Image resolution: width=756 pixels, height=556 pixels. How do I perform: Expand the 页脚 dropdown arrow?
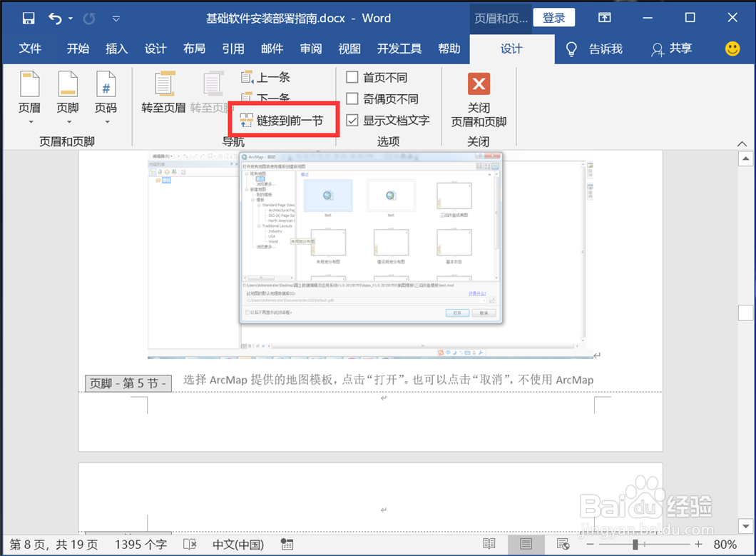[69, 122]
